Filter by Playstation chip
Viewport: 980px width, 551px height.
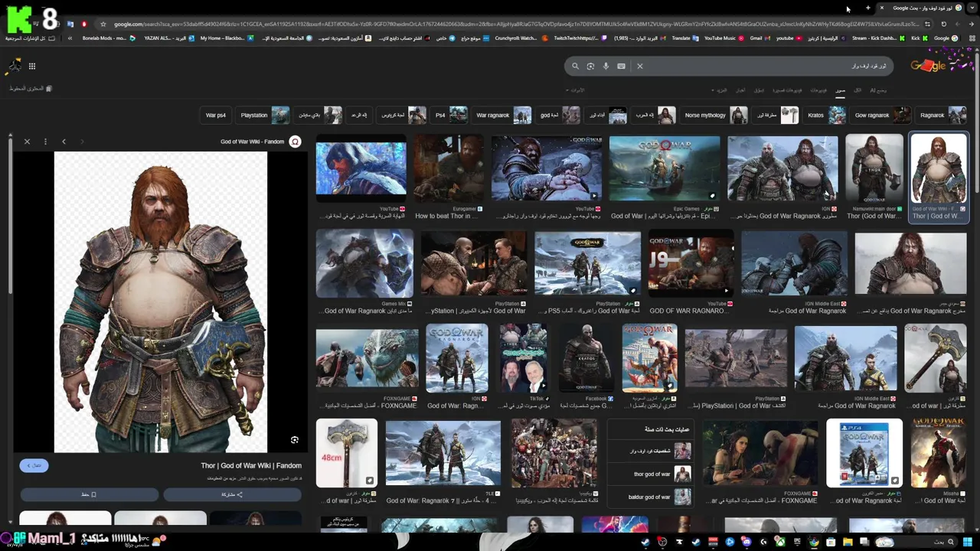(x=263, y=116)
